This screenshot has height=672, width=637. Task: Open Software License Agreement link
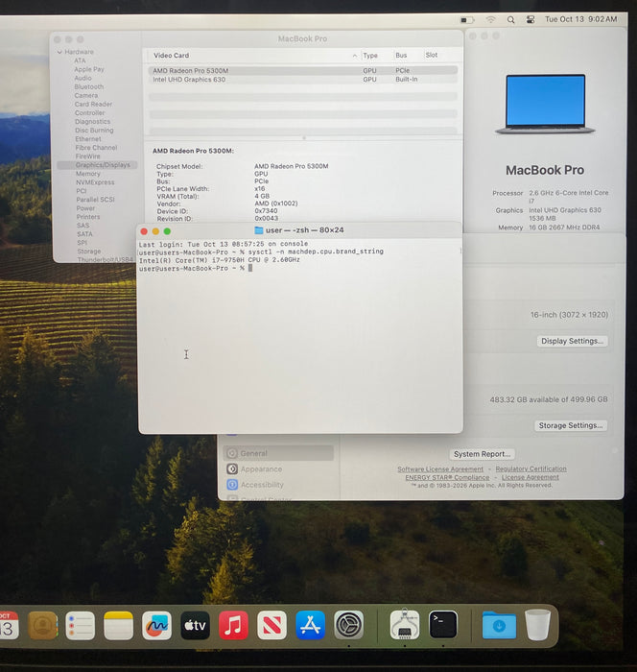pos(440,469)
